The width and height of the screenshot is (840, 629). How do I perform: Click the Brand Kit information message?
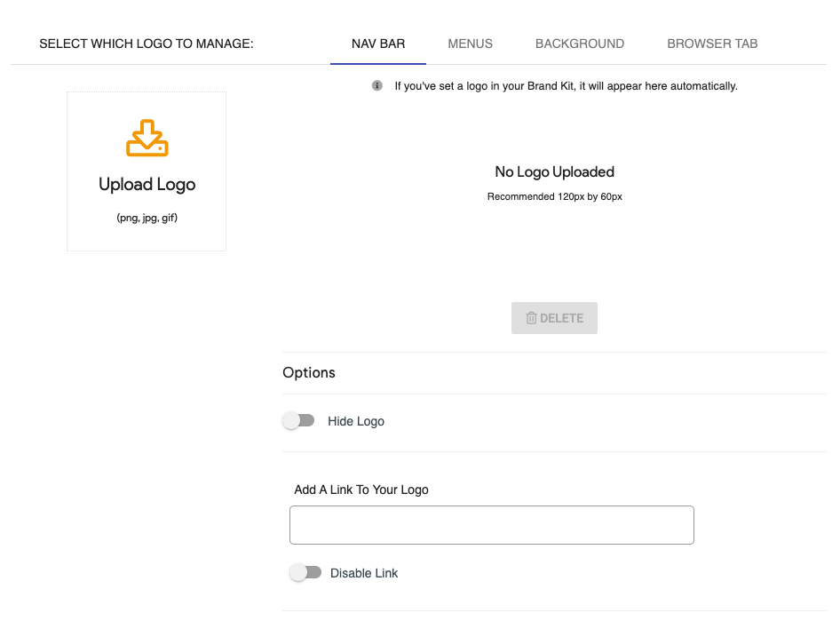(x=566, y=86)
